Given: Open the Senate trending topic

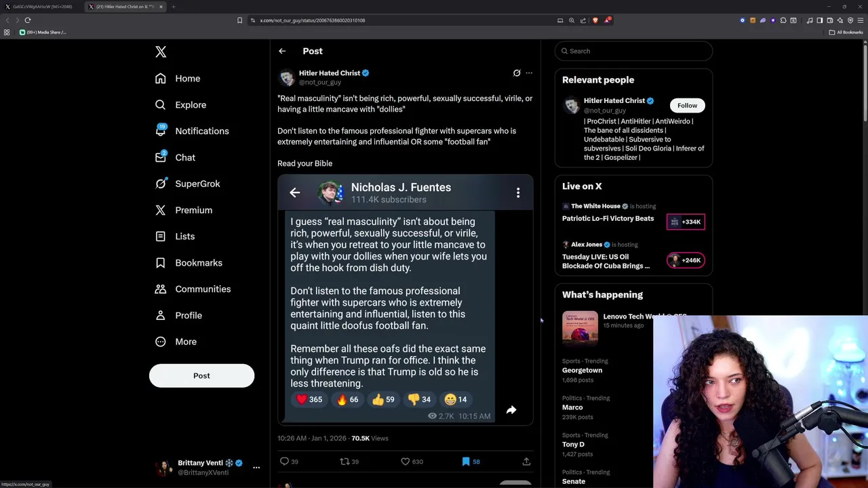Looking at the screenshot, I should pos(574,481).
